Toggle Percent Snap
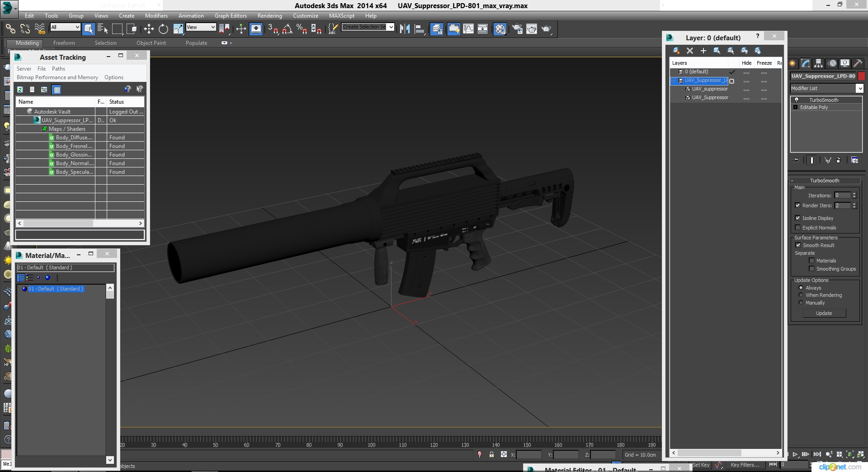 coord(302,29)
